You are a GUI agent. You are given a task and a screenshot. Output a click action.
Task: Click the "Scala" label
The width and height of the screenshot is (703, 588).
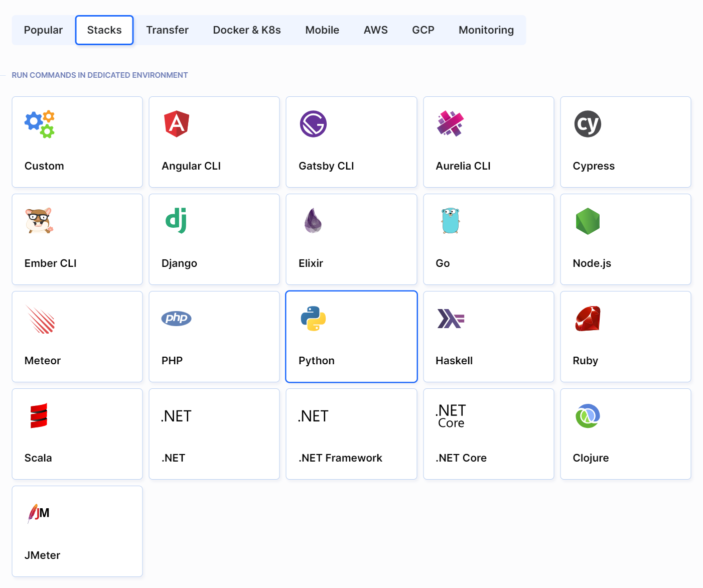coord(38,458)
